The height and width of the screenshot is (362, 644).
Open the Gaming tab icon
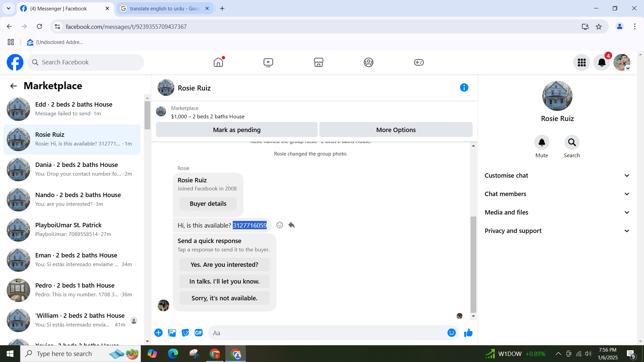click(x=419, y=62)
